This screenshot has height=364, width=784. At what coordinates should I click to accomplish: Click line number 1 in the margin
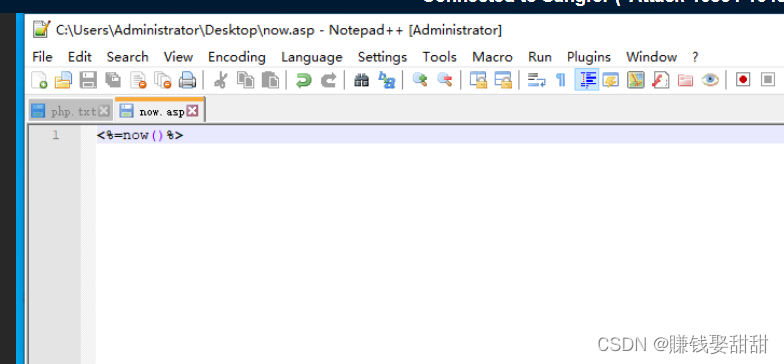pyautogui.click(x=56, y=135)
